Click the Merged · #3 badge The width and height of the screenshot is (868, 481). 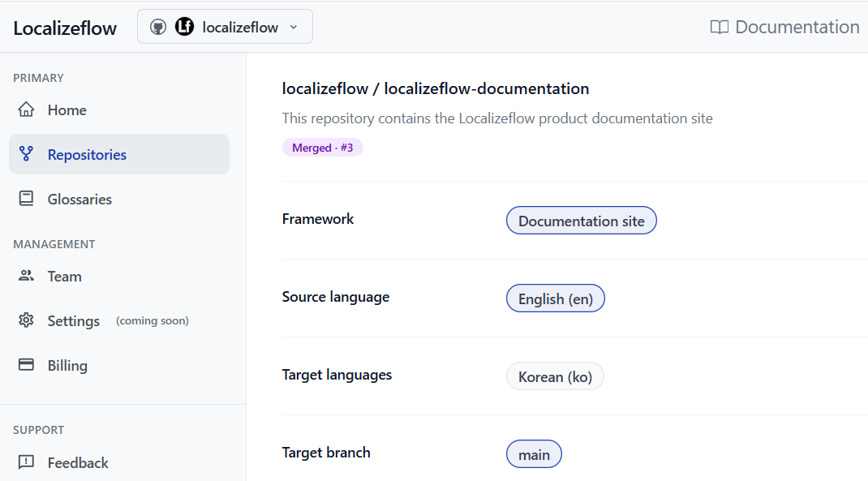coord(322,147)
